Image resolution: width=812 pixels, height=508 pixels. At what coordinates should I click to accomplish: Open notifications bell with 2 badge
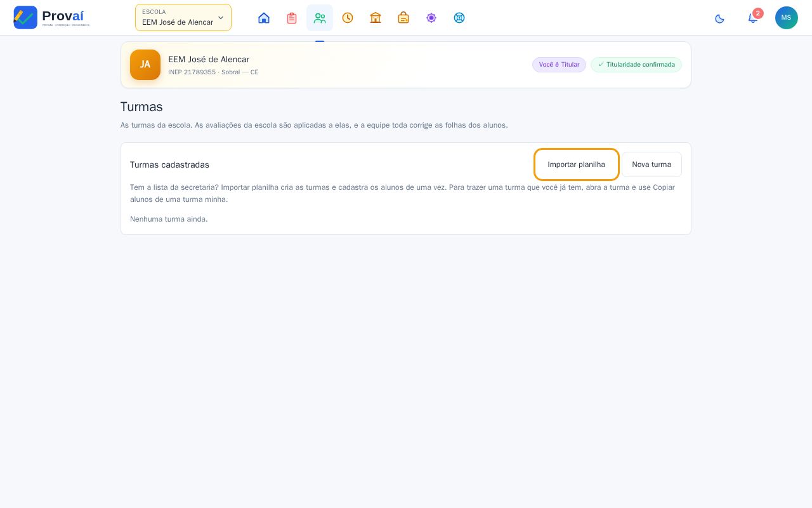click(753, 18)
